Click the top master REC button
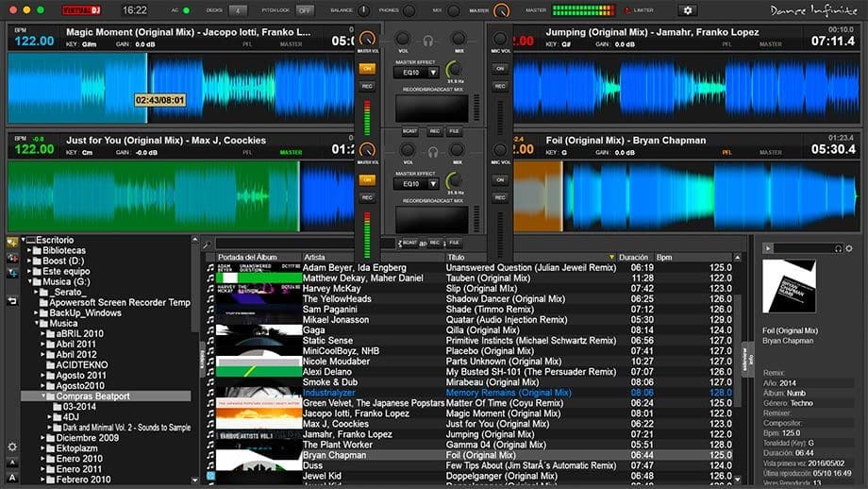This screenshot has height=489, width=868. 367,87
